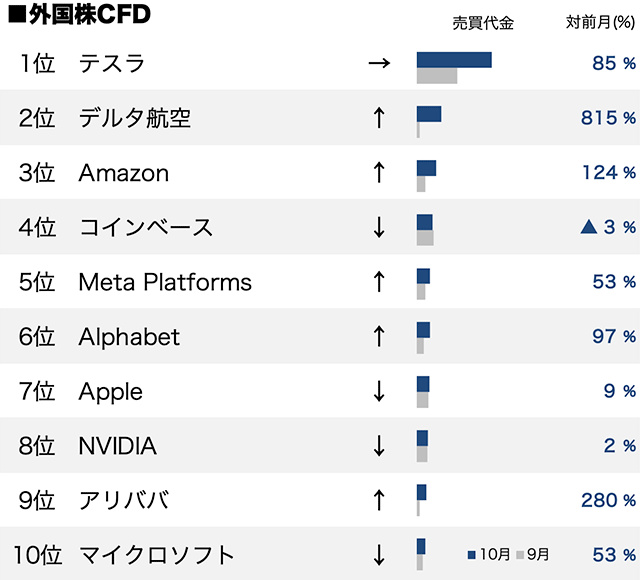Screen dimensions: 640x580
Task: Click the up arrow beside Meta Platforms
Action: (378, 281)
